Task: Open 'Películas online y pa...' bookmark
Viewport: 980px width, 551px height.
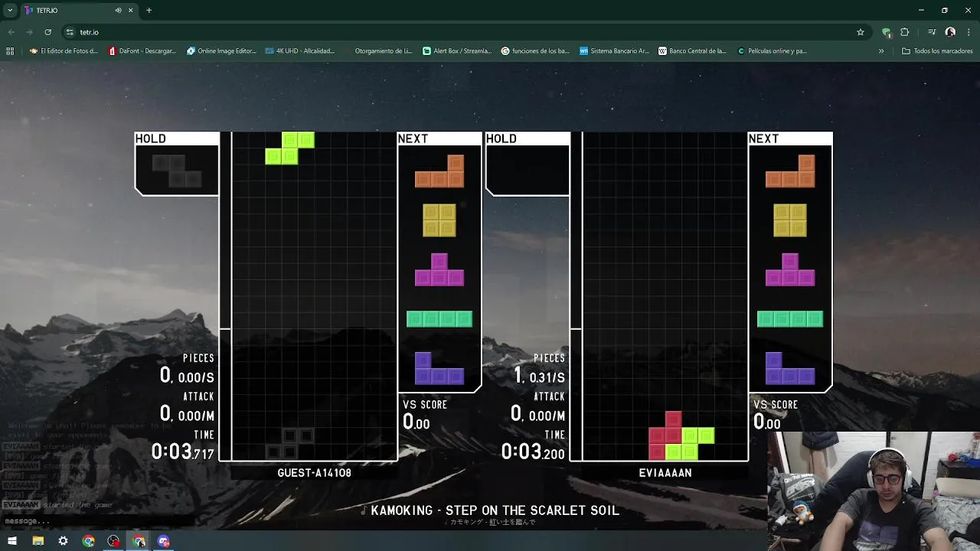Action: click(772, 51)
